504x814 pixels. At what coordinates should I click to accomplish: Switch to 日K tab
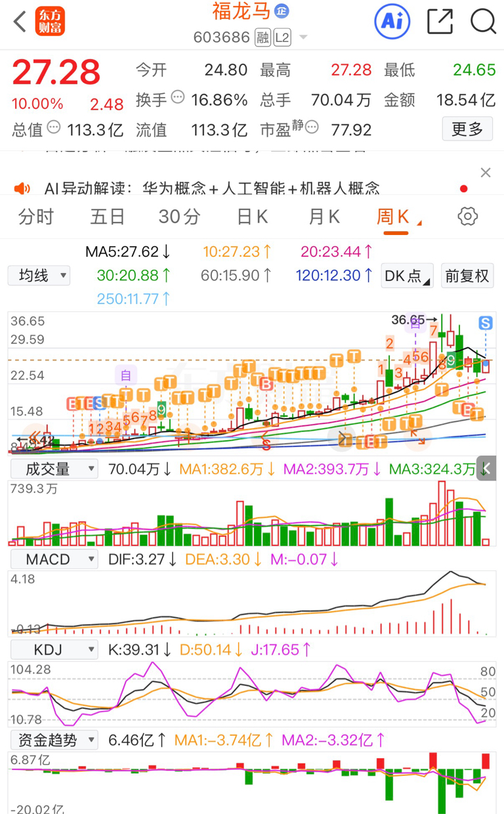click(253, 217)
